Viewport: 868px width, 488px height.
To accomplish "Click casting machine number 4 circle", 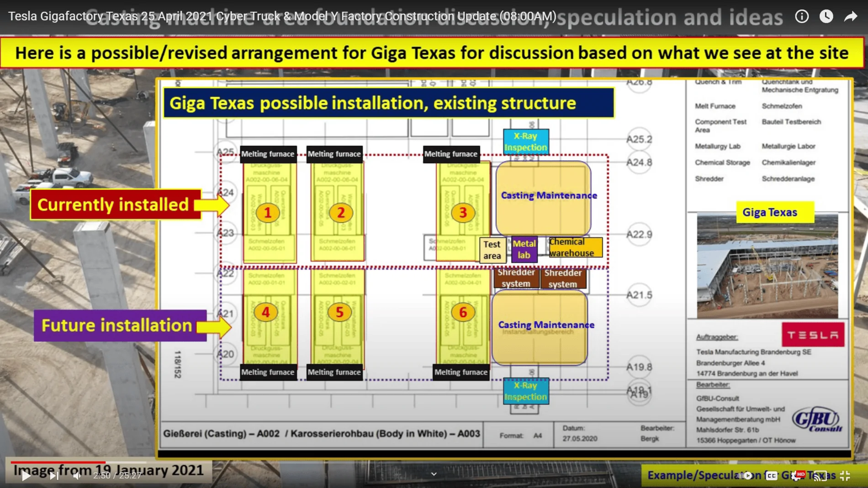I will coord(266,312).
